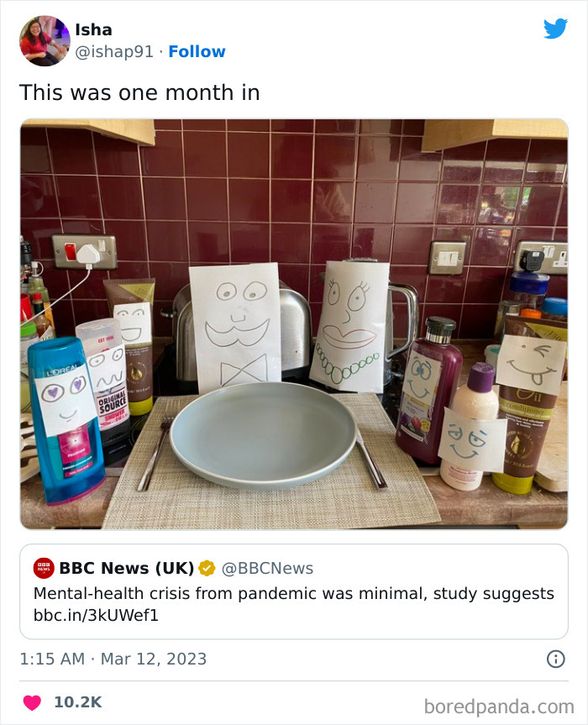View the 10.2K likes count
Viewport: 588px width, 725px height.
77,702
